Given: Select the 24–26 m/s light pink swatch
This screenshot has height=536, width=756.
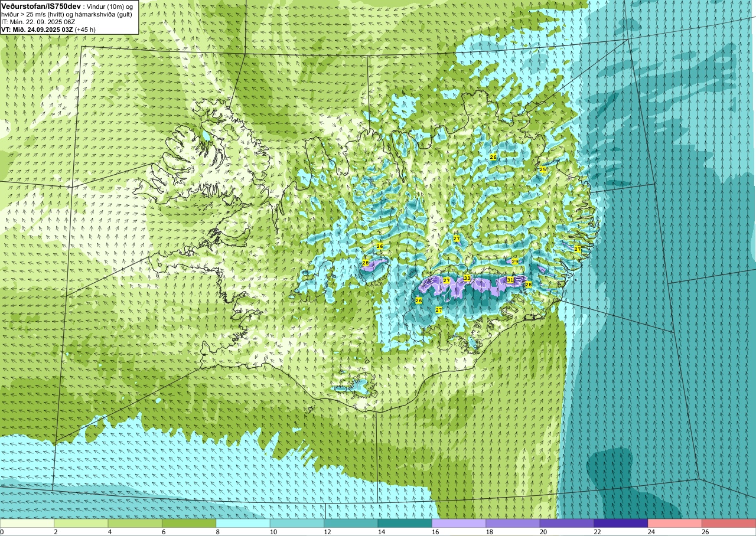Looking at the screenshot, I should (x=674, y=524).
